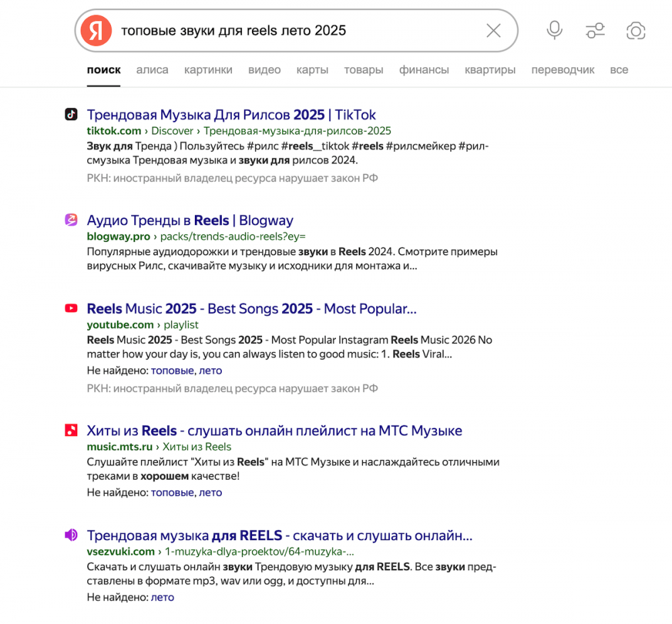The height and width of the screenshot is (624, 672).
Task: Expand the все services menu
Action: (619, 70)
